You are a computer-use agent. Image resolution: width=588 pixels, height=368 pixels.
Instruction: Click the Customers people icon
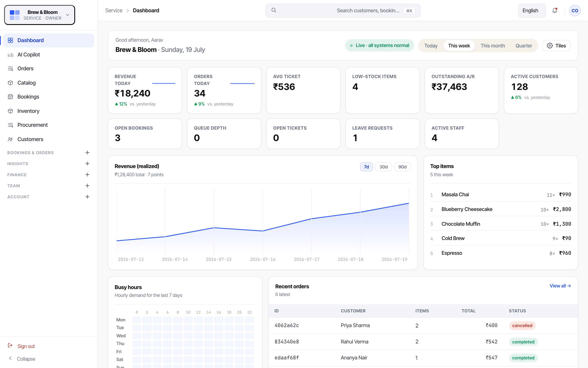[10, 139]
